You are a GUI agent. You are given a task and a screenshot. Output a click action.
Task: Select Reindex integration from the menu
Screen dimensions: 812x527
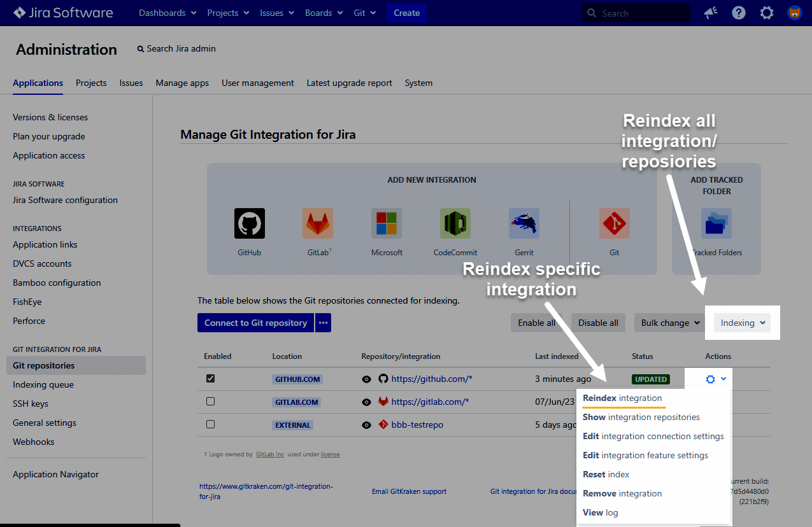(622, 398)
